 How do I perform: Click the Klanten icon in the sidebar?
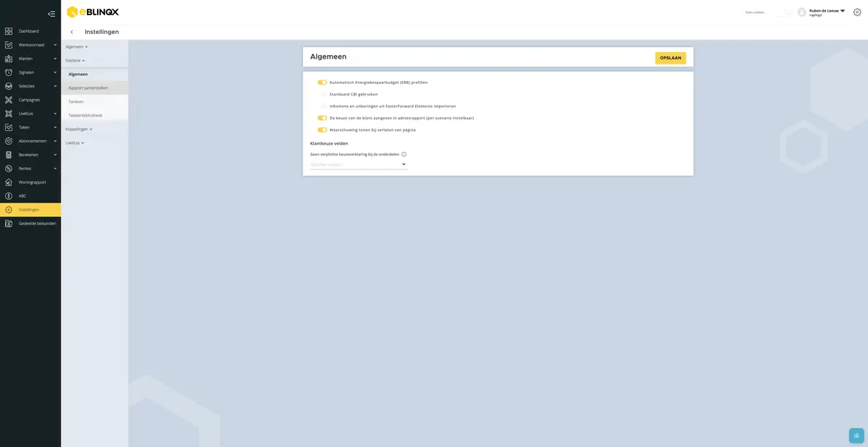[8, 59]
